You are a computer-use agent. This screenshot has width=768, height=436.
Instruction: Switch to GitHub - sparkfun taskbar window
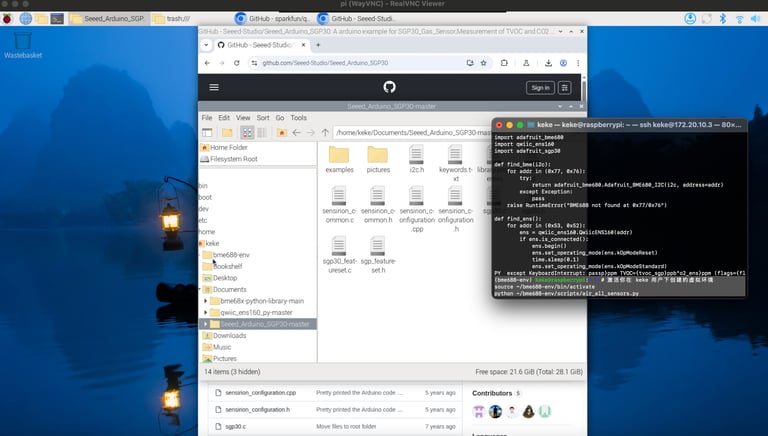click(273, 19)
